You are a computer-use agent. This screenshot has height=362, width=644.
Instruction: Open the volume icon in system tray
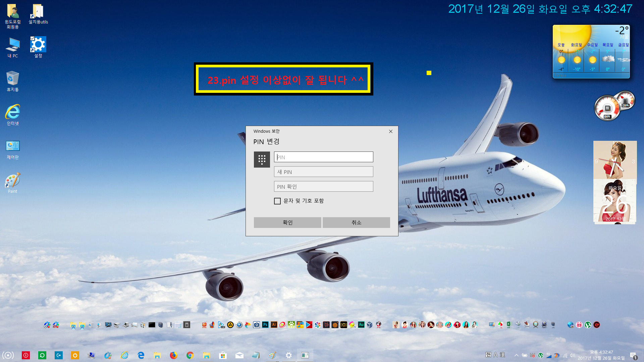pos(573,355)
